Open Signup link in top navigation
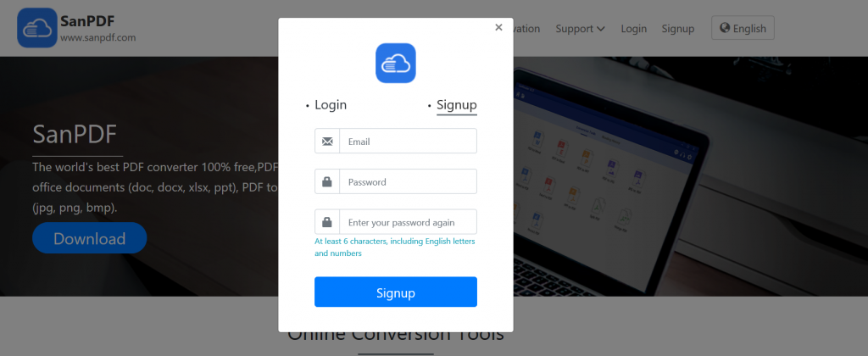This screenshot has height=356, width=868. pos(677,29)
